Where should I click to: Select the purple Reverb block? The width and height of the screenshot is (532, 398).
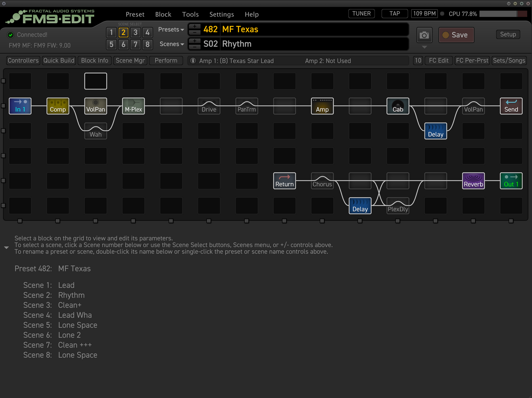click(473, 181)
